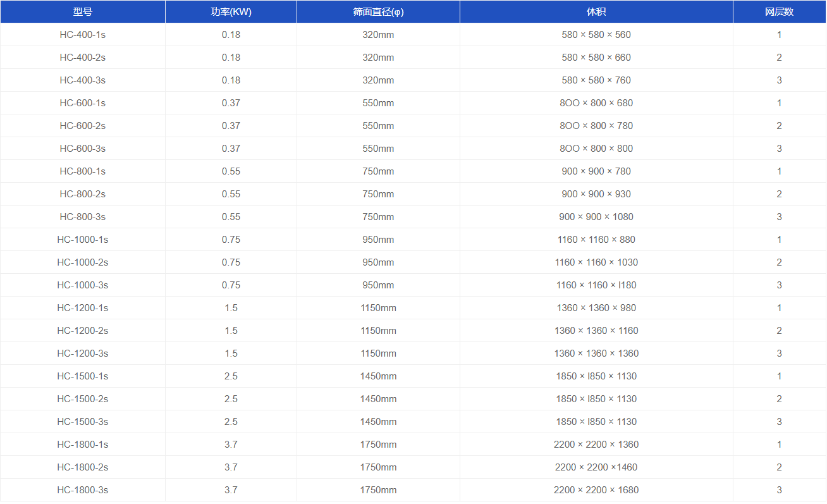
Task: Click the 1.5 power in HC-1200-2s row
Action: pos(231,331)
